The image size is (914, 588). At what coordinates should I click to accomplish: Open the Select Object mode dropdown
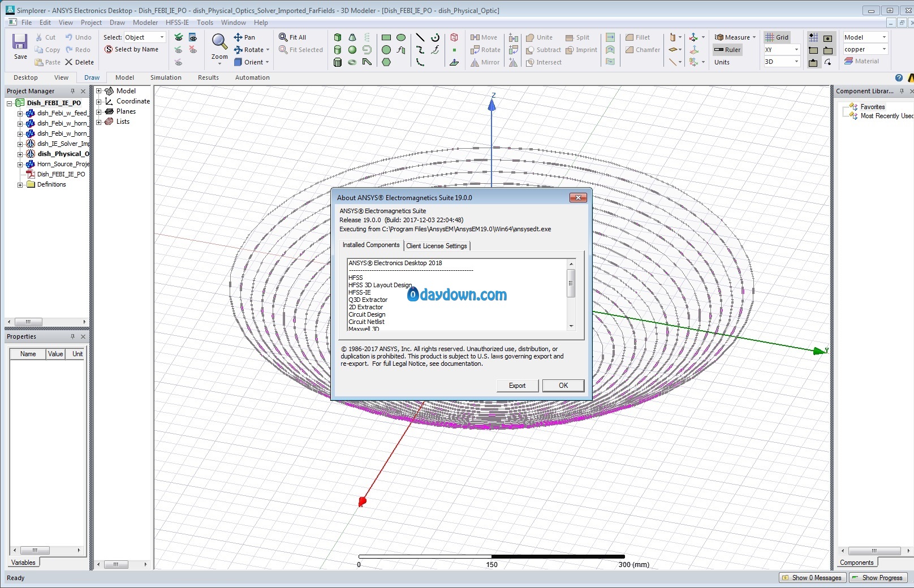coord(162,37)
